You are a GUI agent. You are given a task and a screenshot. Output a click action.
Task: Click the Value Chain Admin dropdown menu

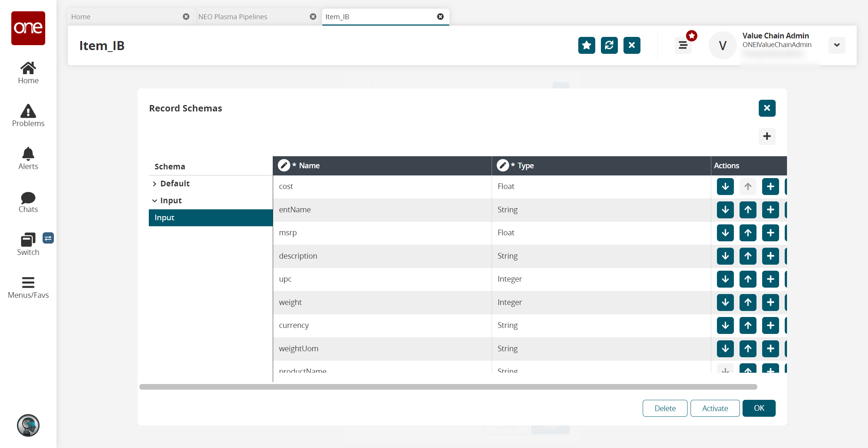(837, 44)
